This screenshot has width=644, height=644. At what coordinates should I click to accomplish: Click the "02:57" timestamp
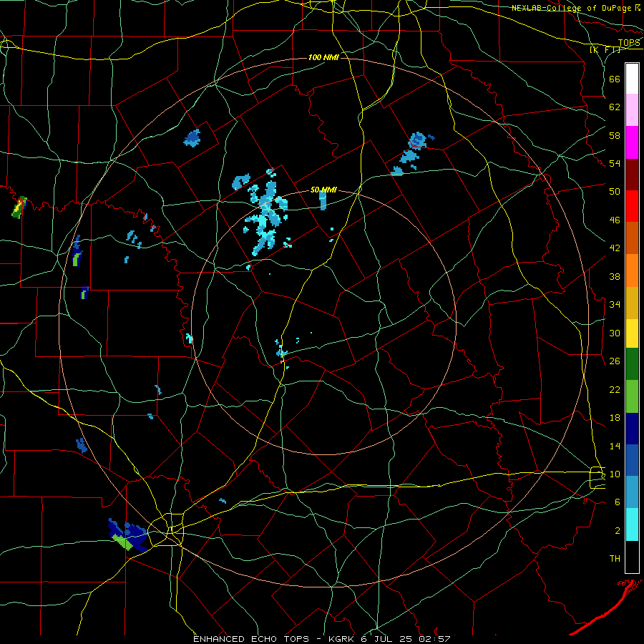click(434, 639)
